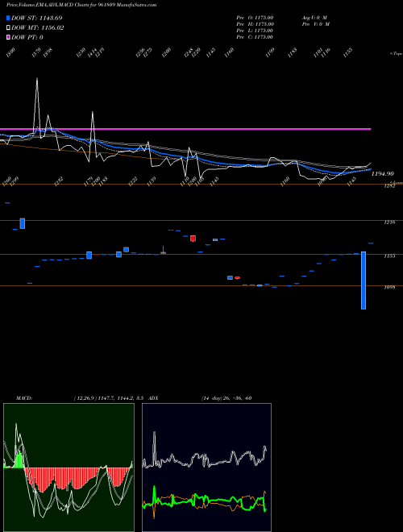Click the 1194.90 current EMA price label

382,174
